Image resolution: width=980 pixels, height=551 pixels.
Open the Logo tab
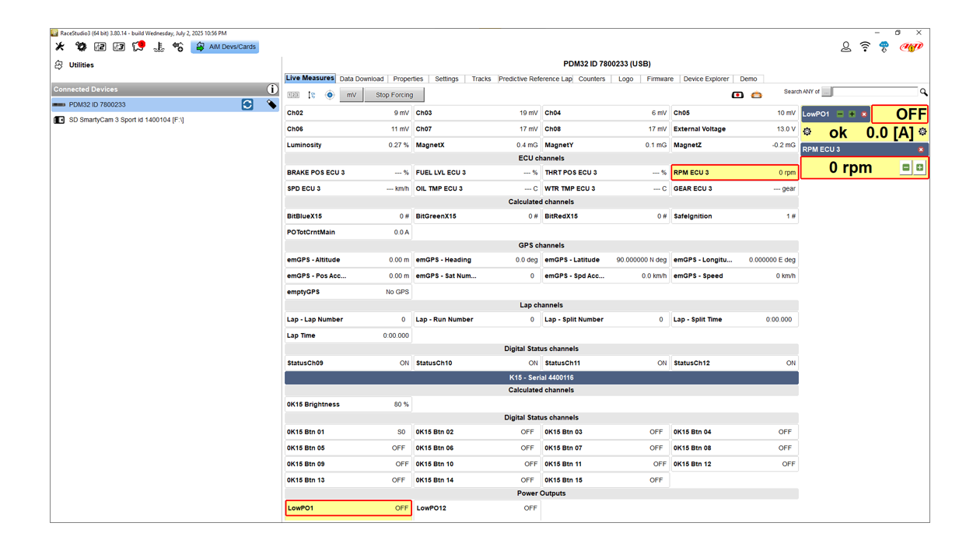click(626, 79)
